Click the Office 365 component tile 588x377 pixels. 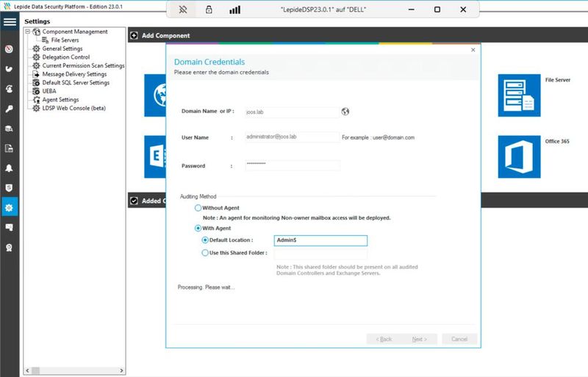(519, 157)
